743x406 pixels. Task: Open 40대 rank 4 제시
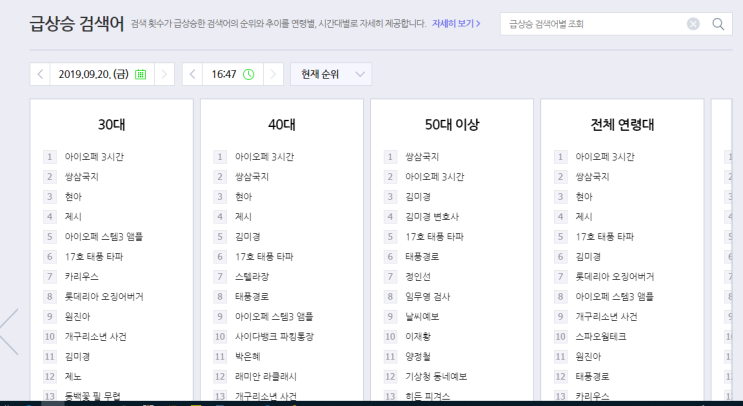pyautogui.click(x=244, y=217)
